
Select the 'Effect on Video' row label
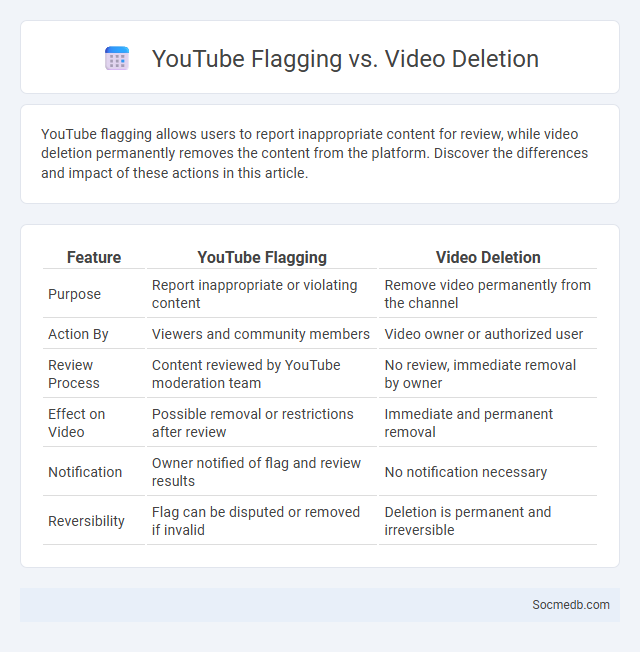(x=77, y=423)
